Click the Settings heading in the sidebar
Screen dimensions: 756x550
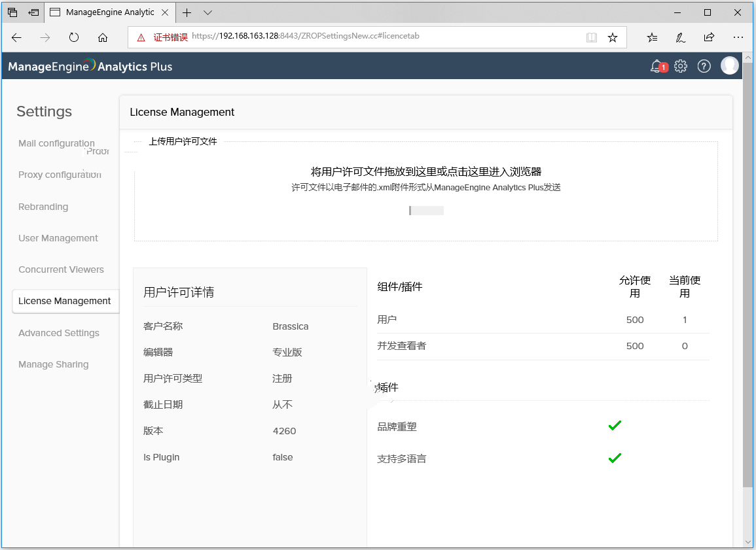click(45, 111)
